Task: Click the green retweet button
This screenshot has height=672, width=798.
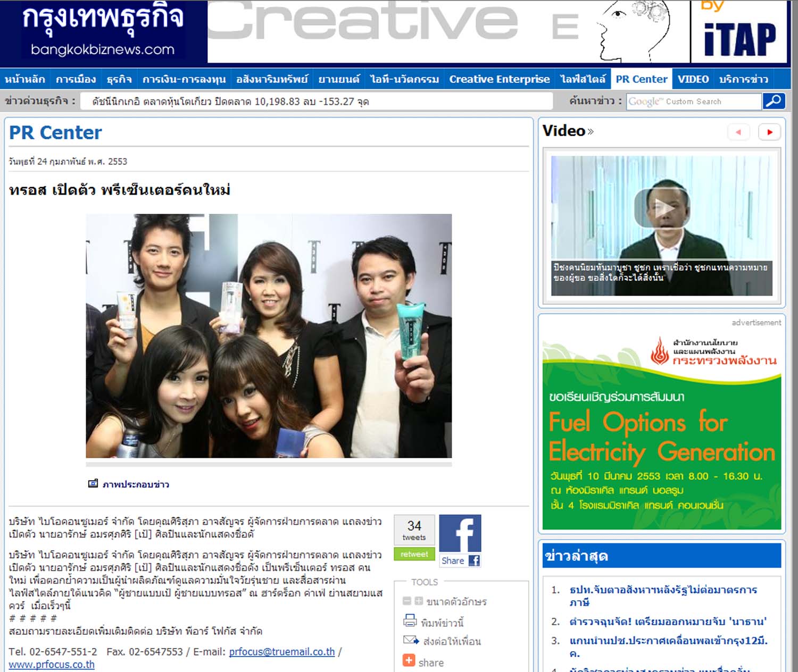Action: (x=414, y=554)
